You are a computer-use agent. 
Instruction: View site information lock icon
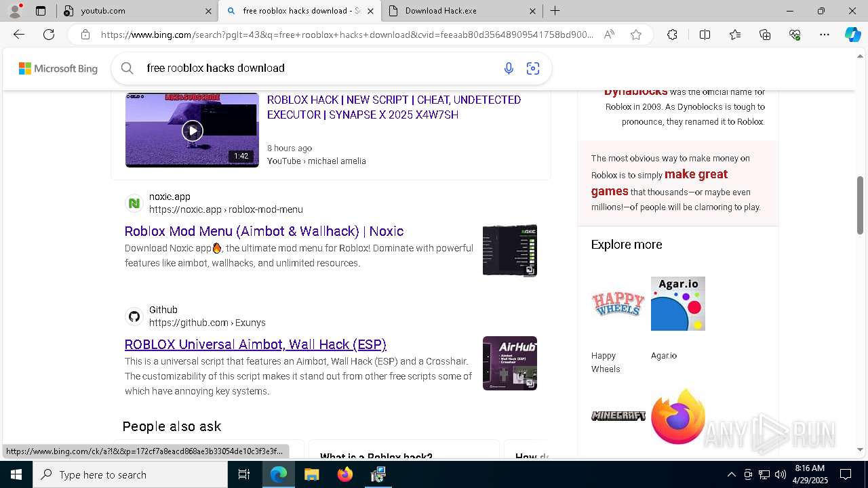[85, 35]
